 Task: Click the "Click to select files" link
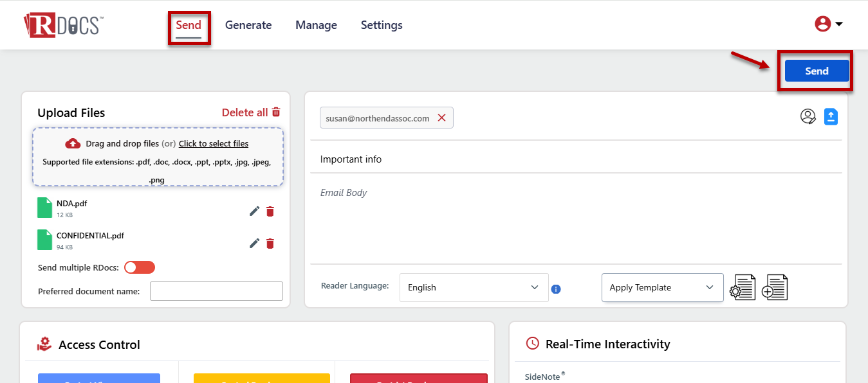click(x=214, y=143)
